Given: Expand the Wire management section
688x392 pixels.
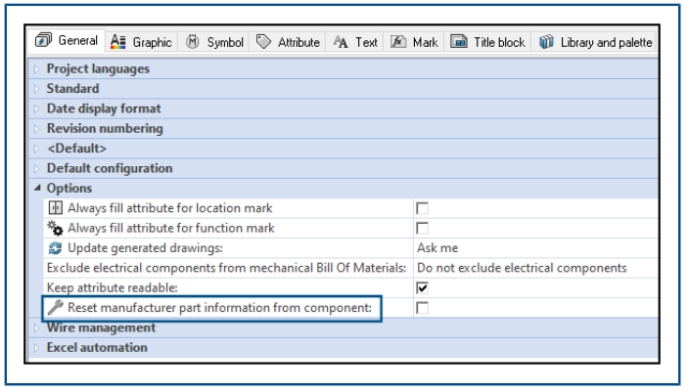Looking at the screenshot, I should (x=36, y=328).
